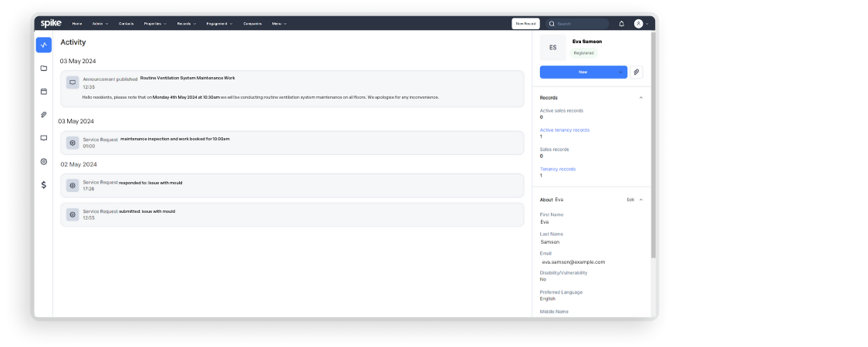This screenshot has width=868, height=347.
Task: Click the Eva Samson name heading
Action: [587, 42]
